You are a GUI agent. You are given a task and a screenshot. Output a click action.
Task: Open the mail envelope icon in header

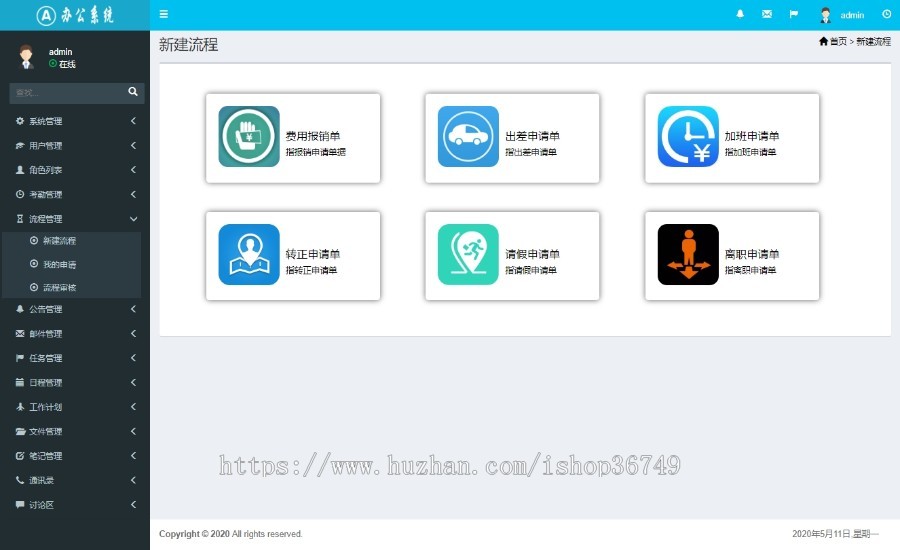767,14
